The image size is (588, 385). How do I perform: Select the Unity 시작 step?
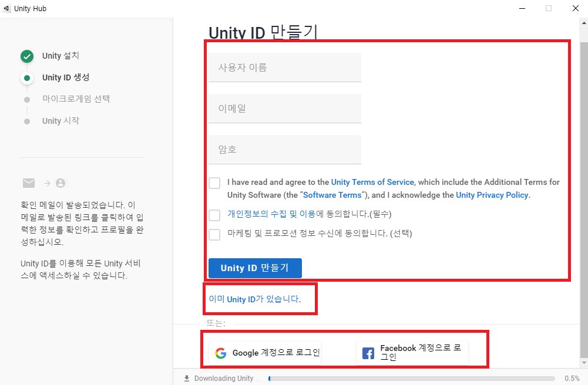[61, 120]
